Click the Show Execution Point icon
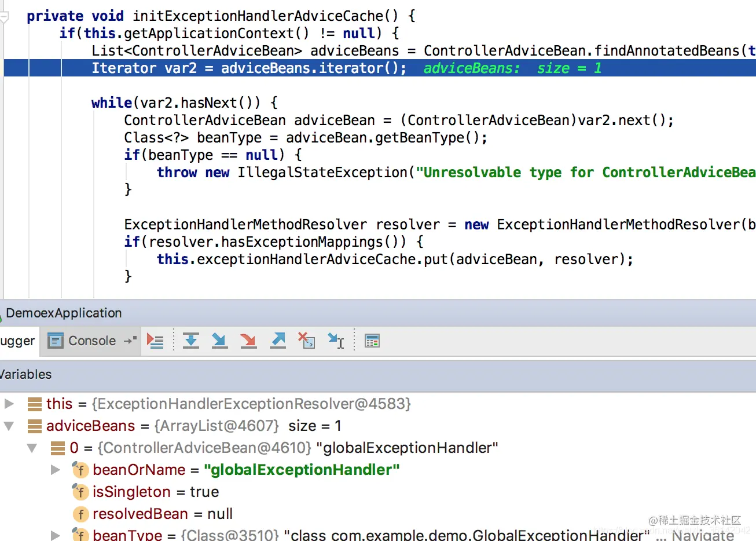 (x=155, y=341)
